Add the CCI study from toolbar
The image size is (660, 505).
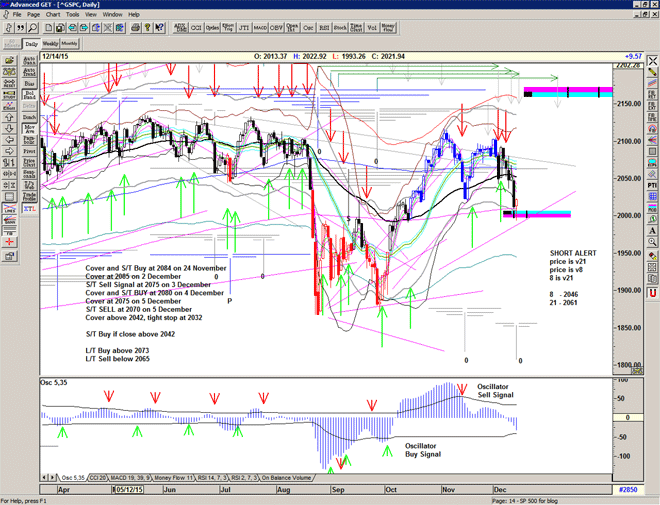click(x=196, y=29)
